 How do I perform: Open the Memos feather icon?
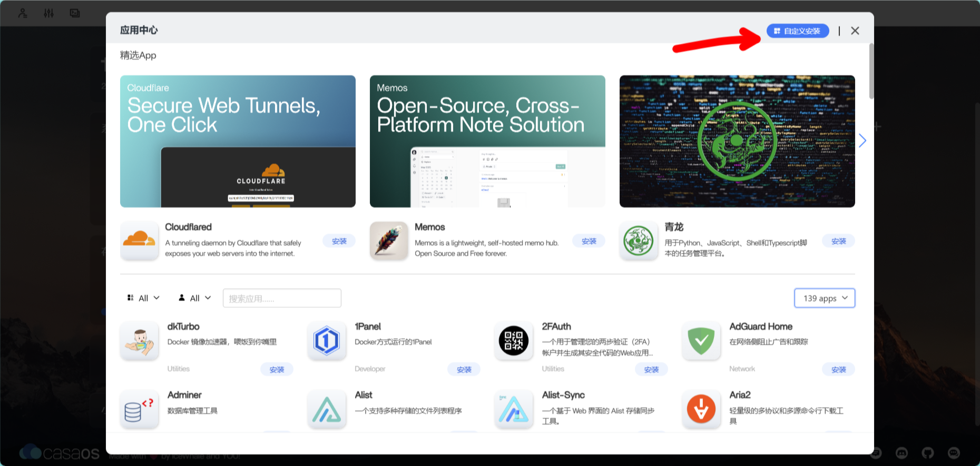[389, 241]
